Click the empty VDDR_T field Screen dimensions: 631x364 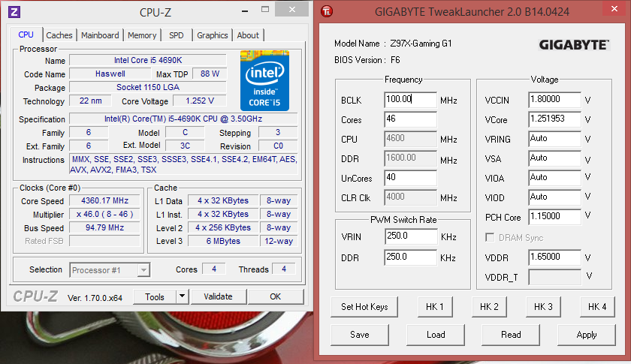[x=554, y=277]
